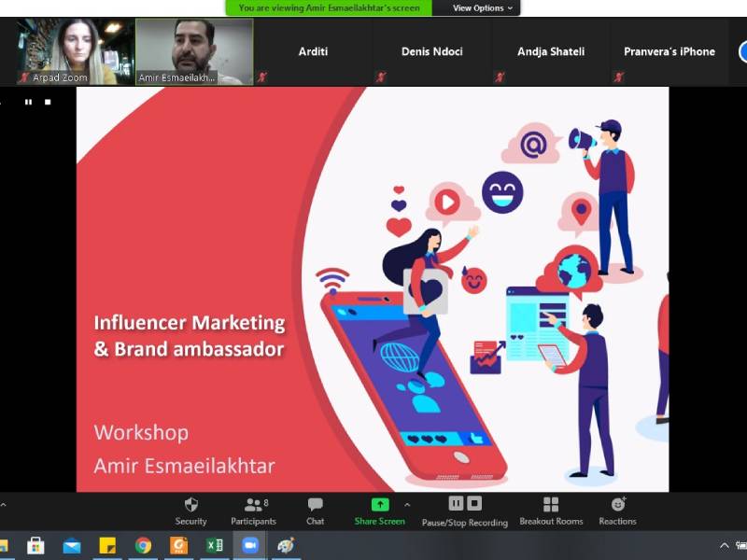Open the View Options dropdown
Viewport: 747px width, 560px height.
pyautogui.click(x=480, y=7)
